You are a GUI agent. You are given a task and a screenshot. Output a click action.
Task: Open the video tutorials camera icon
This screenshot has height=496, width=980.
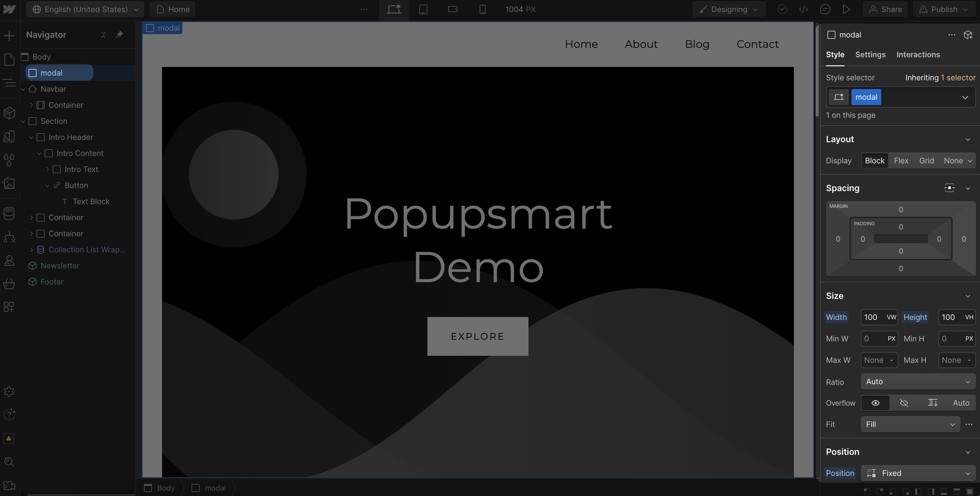9,485
